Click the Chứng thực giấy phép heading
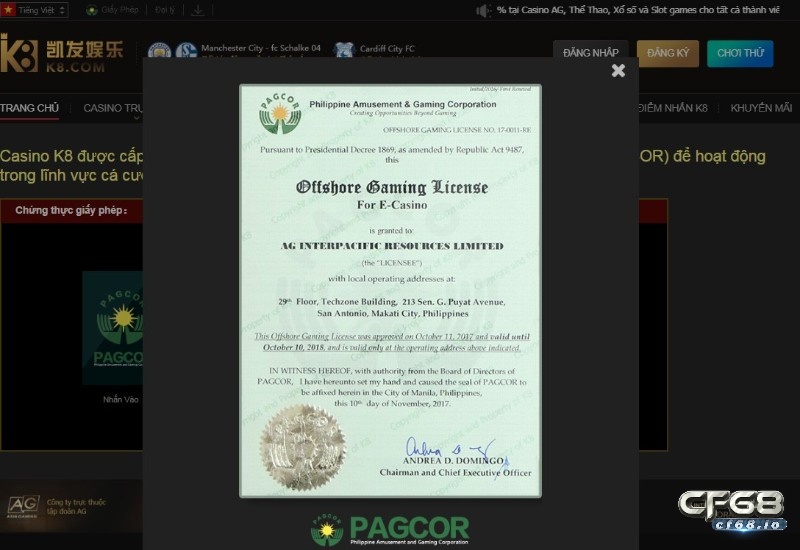This screenshot has height=550, width=800. pos(71,210)
